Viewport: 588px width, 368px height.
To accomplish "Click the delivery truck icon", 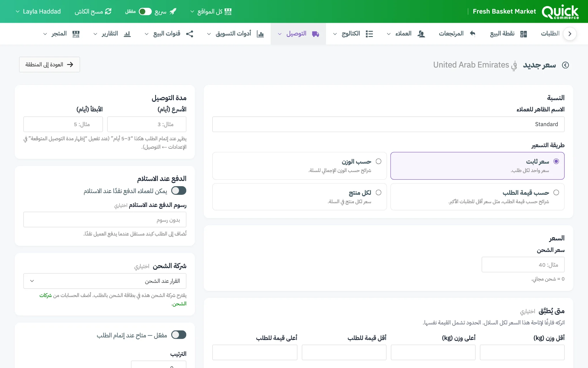I will coord(316,34).
